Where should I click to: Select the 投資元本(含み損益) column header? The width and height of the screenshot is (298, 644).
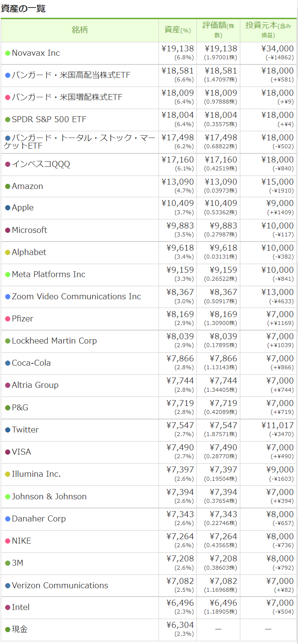click(x=268, y=30)
